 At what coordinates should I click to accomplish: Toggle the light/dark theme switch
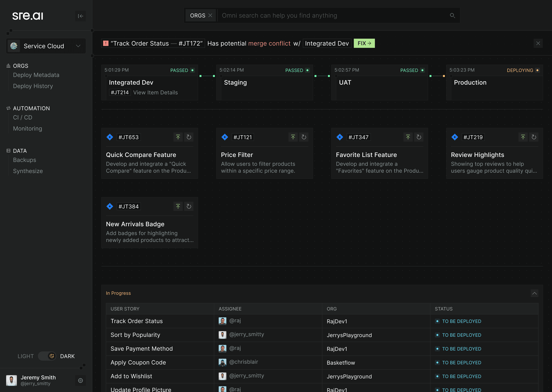coord(47,356)
